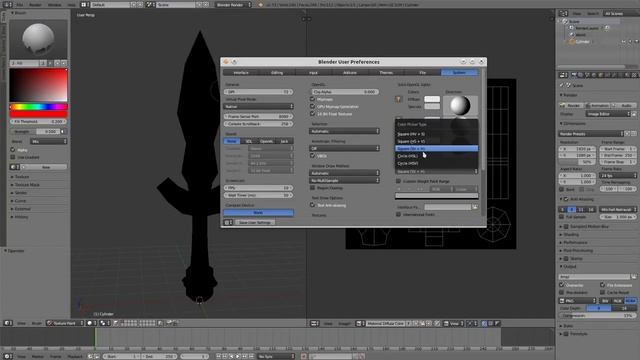Select Jack sound device option
This screenshot has width=640, height=360.
click(284, 141)
